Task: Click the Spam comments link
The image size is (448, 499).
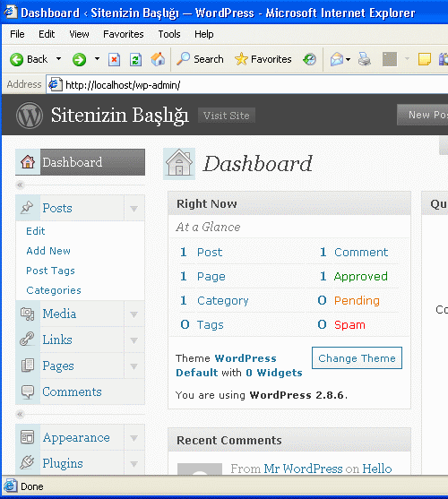Action: pyautogui.click(x=349, y=324)
